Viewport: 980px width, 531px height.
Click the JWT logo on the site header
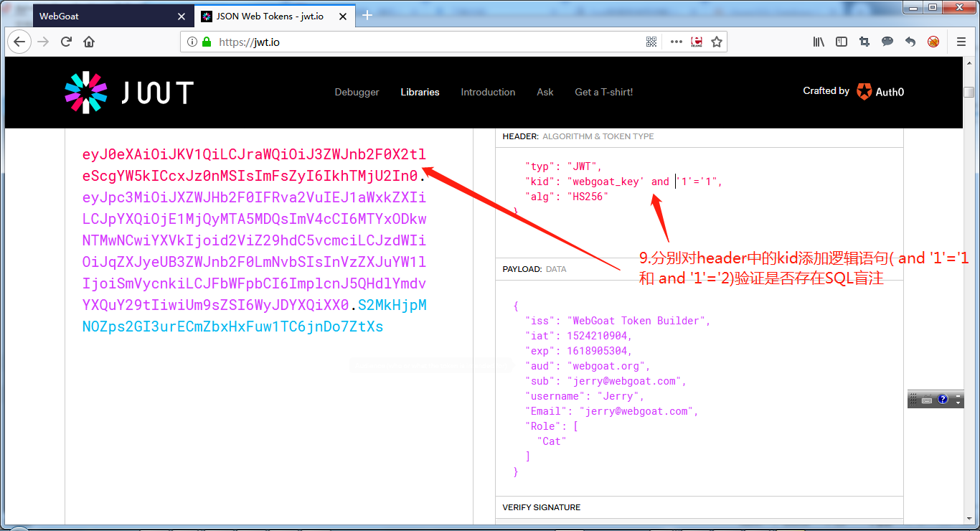pos(129,93)
